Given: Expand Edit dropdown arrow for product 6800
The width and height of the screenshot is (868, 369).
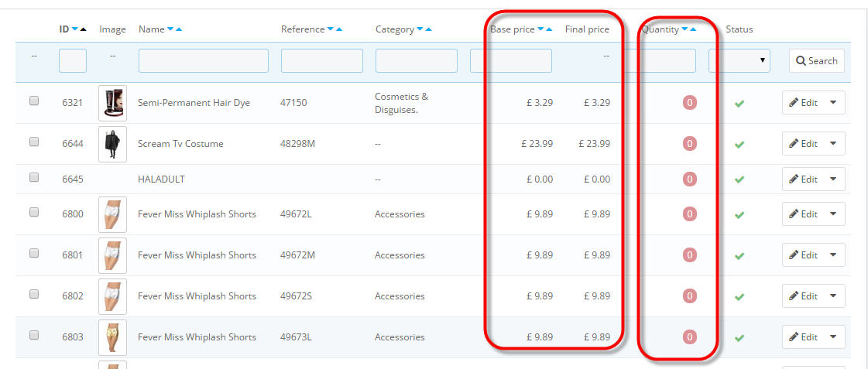Looking at the screenshot, I should tap(834, 214).
